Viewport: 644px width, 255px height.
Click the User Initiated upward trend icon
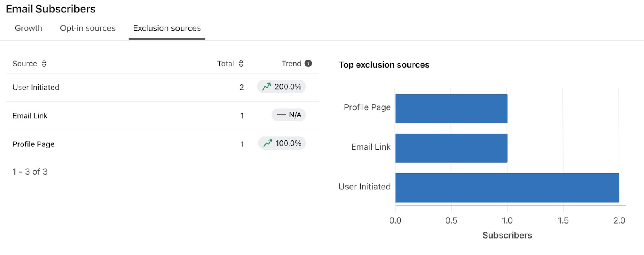[x=266, y=87]
